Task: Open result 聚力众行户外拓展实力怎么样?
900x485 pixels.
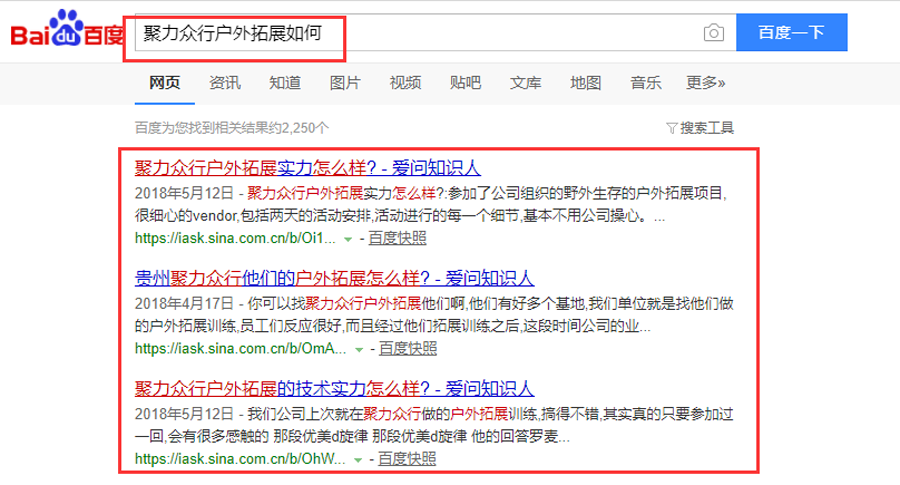Action: 308,168
